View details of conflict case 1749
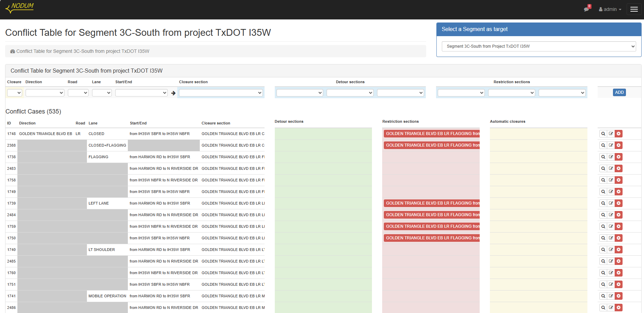 pos(603,192)
